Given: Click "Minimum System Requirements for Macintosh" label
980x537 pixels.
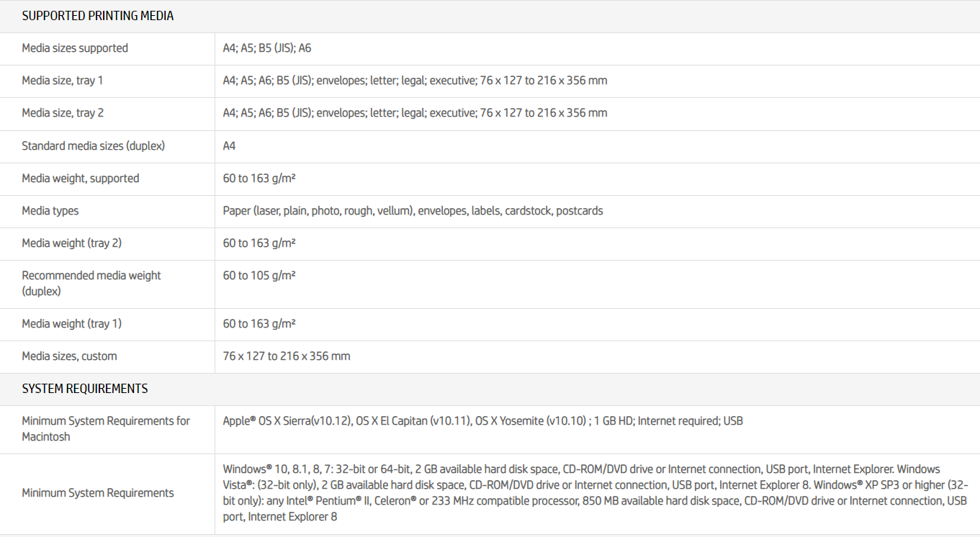Looking at the screenshot, I should 106,428.
